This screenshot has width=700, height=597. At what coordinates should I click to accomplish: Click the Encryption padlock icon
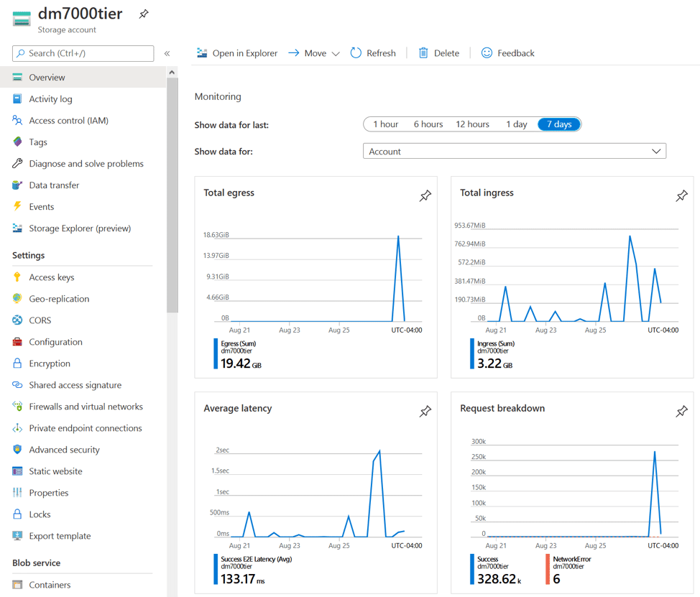coord(17,364)
